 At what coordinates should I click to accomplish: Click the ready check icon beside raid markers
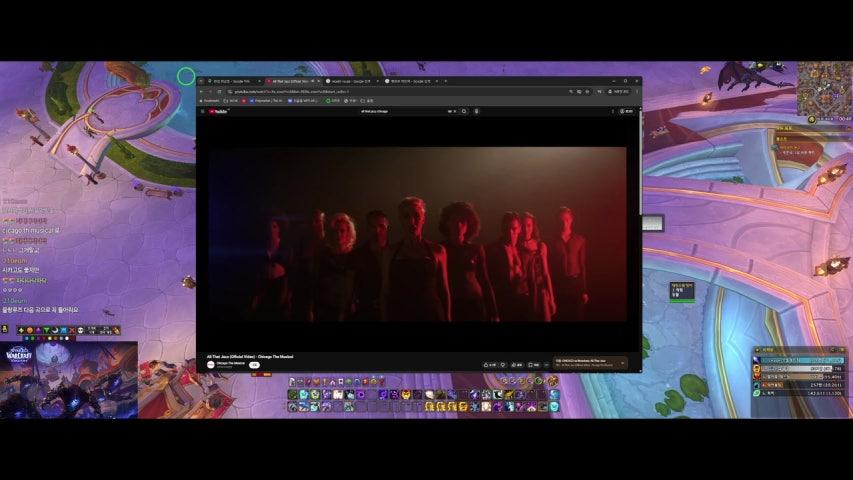tap(116, 330)
